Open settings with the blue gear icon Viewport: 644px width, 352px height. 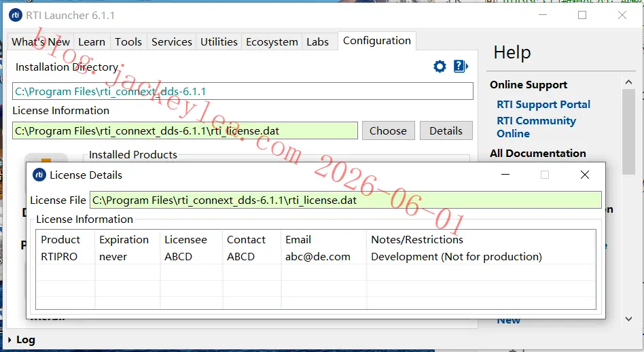coord(440,66)
